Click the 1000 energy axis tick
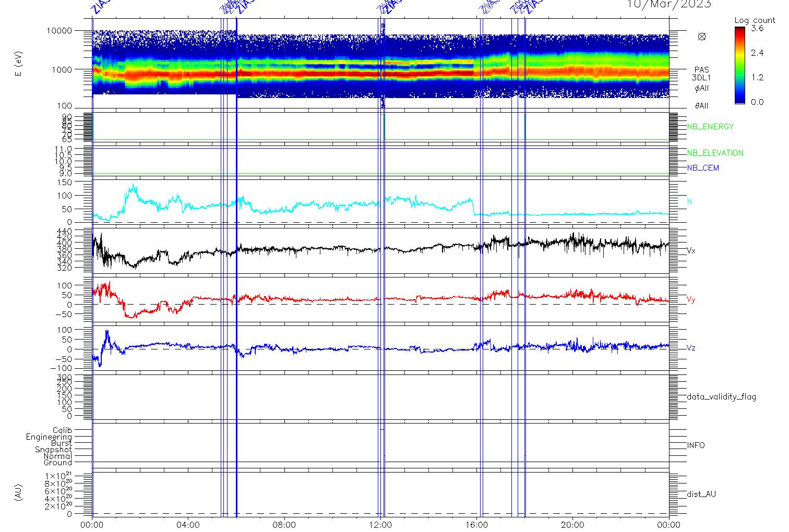Image resolution: width=789 pixels, height=532 pixels. click(62, 69)
